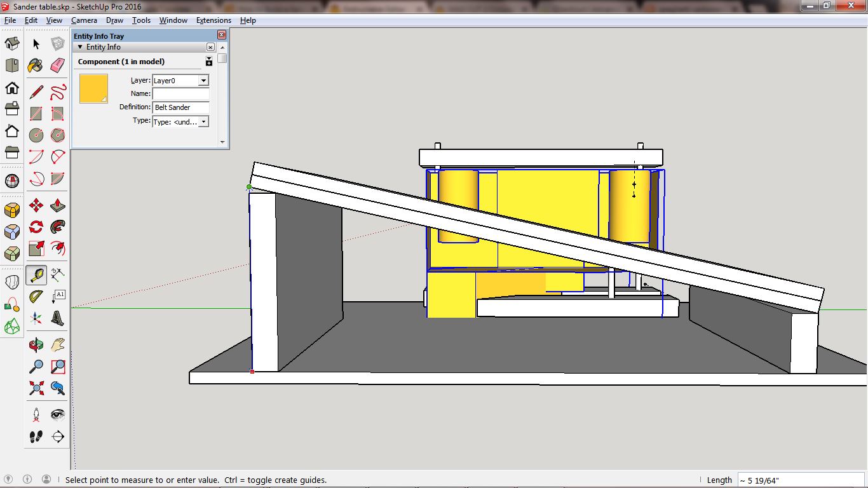Switch to Top view
Image resolution: width=868 pixels, height=488 pixels.
tap(12, 65)
